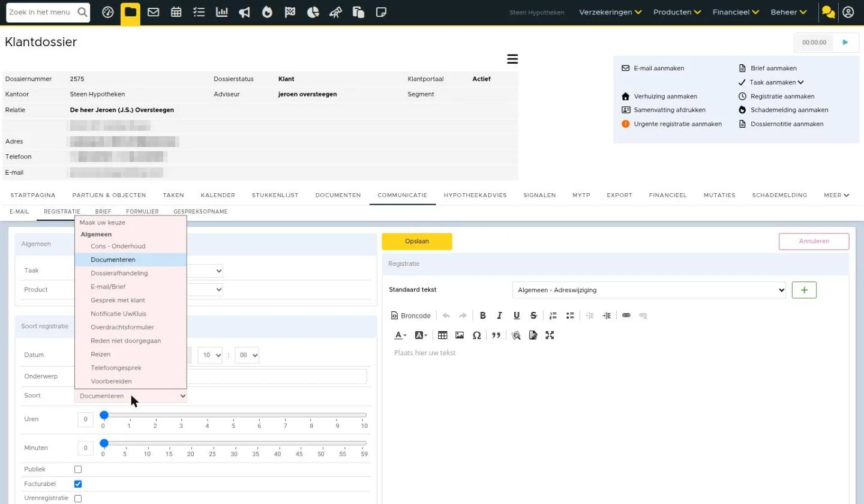The width and height of the screenshot is (864, 504).
Task: Open the Standaard tekst dropdown
Action: [x=649, y=290]
